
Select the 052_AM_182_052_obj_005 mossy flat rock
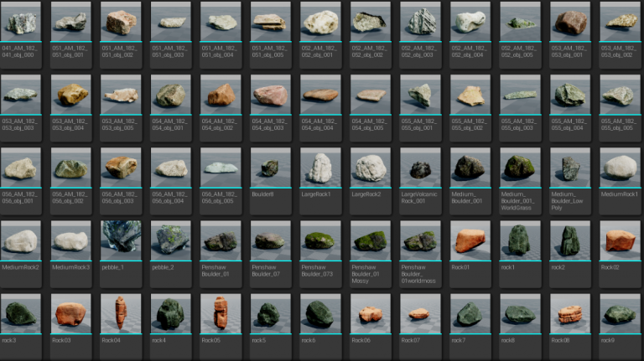point(520,21)
